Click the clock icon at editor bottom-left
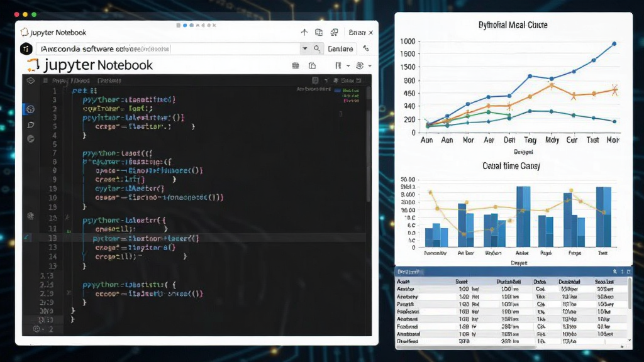This screenshot has height=362, width=644. (36, 329)
